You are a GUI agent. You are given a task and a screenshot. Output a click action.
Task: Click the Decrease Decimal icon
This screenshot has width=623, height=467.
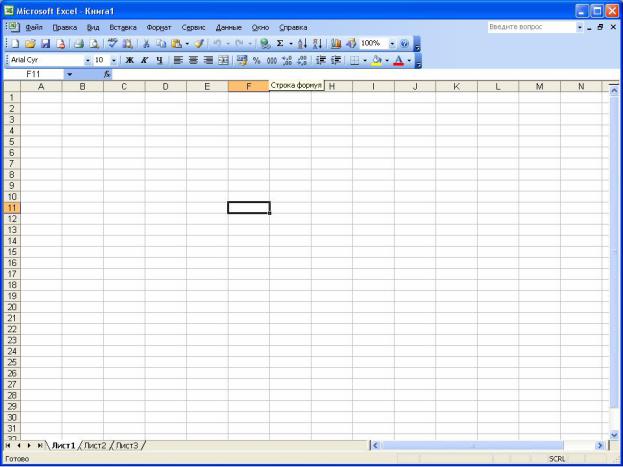(302, 60)
